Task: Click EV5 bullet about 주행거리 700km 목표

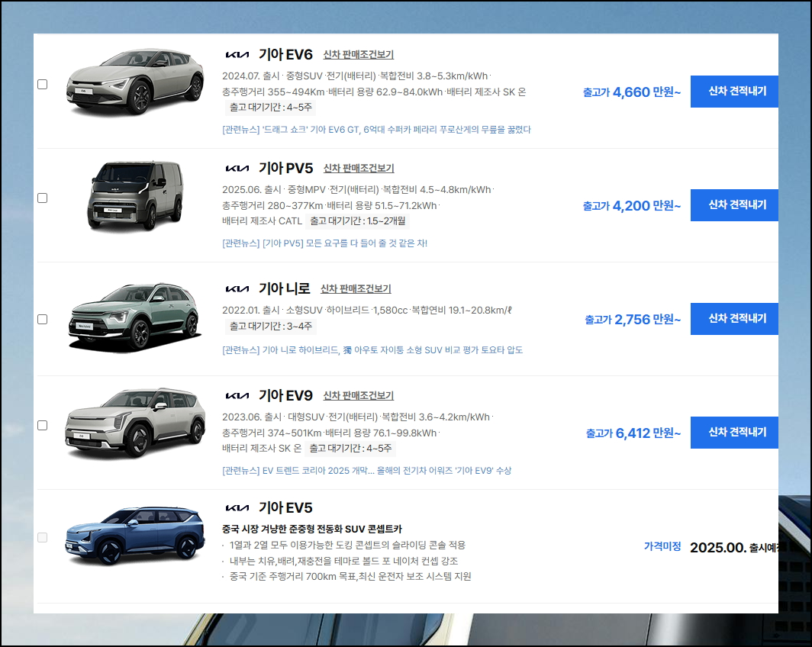Action: [x=350, y=577]
